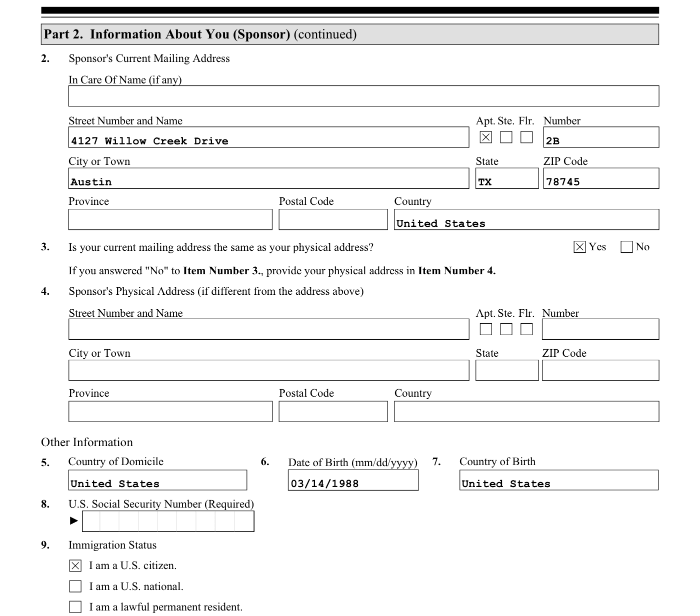Click the Country of Domicile field
The width and height of the screenshot is (700, 616).
click(157, 480)
